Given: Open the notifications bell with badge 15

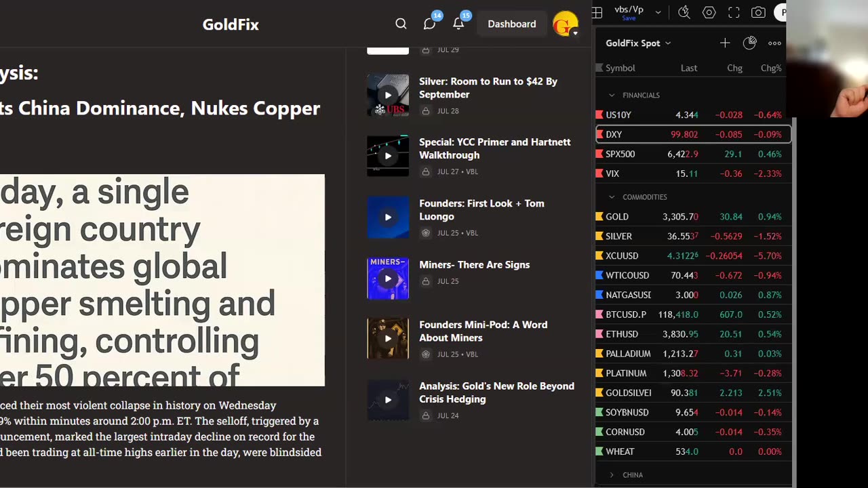Looking at the screenshot, I should point(458,24).
